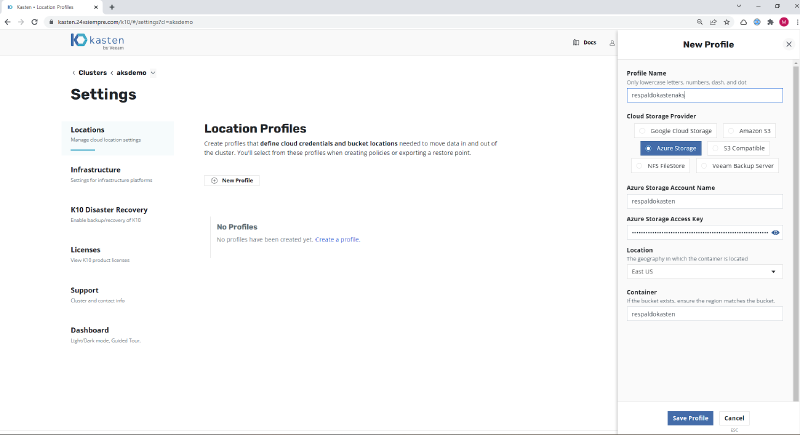Click the New Profile button

[x=232, y=181]
